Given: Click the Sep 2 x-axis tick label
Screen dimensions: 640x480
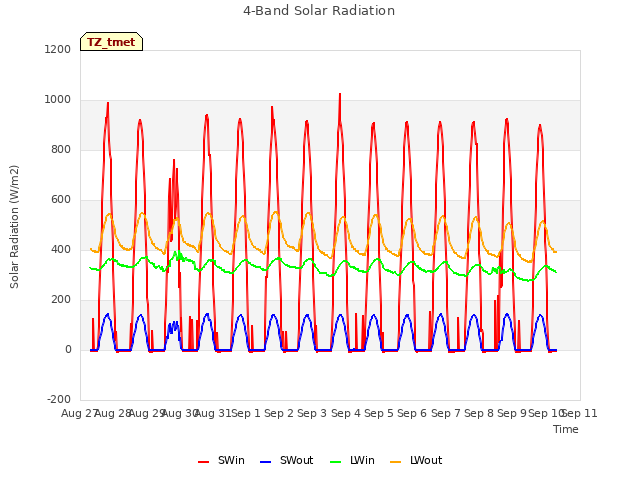Looking at the screenshot, I should pyautogui.click(x=279, y=413).
